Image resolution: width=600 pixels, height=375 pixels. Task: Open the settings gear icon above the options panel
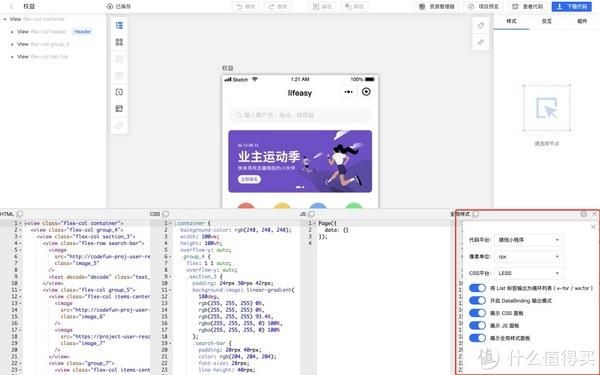(x=584, y=214)
